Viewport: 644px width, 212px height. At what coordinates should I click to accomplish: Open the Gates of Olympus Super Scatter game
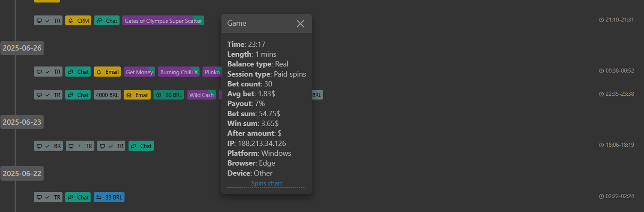pyautogui.click(x=163, y=21)
